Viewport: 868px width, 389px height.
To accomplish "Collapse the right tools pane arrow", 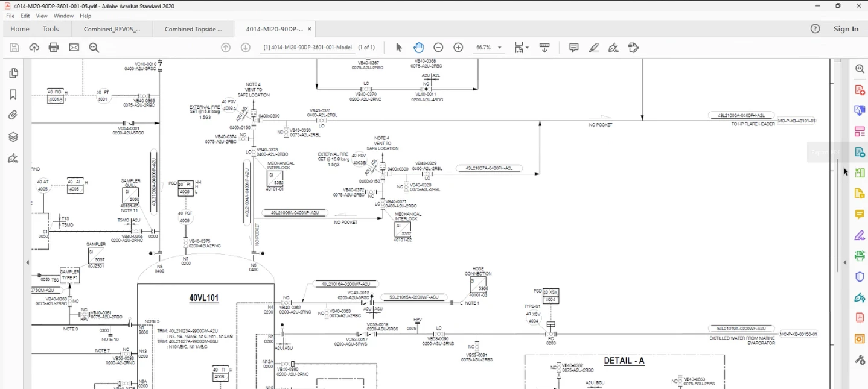I will pos(845,262).
